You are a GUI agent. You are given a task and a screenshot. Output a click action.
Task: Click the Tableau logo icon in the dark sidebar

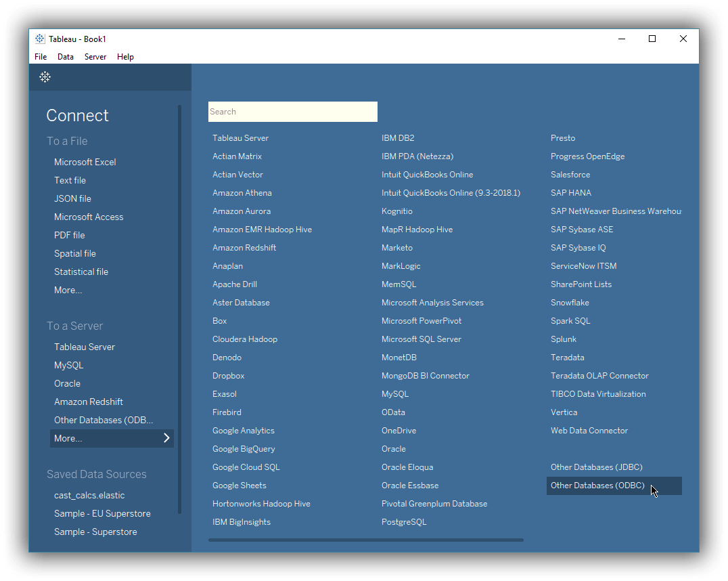click(x=45, y=77)
